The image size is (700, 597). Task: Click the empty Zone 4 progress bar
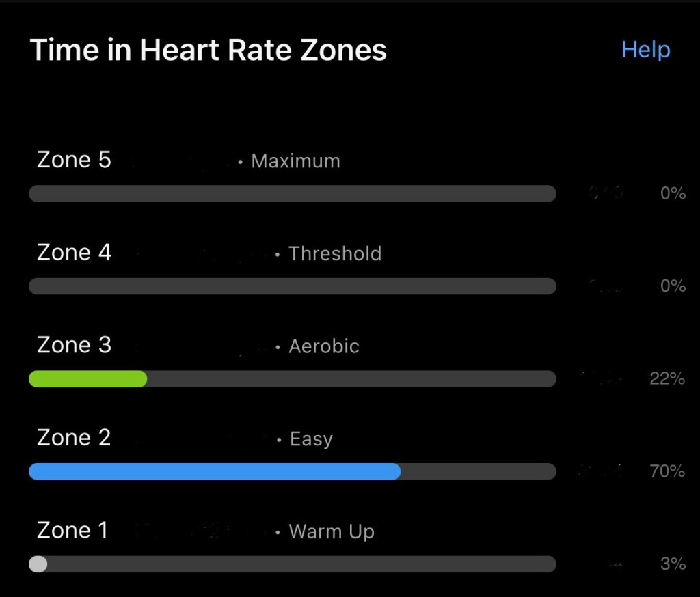(292, 286)
